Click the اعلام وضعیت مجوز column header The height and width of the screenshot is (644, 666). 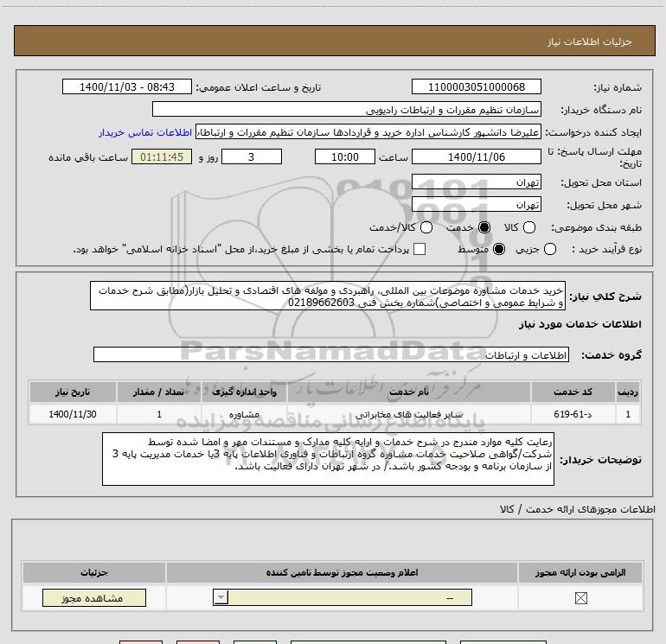click(342, 572)
